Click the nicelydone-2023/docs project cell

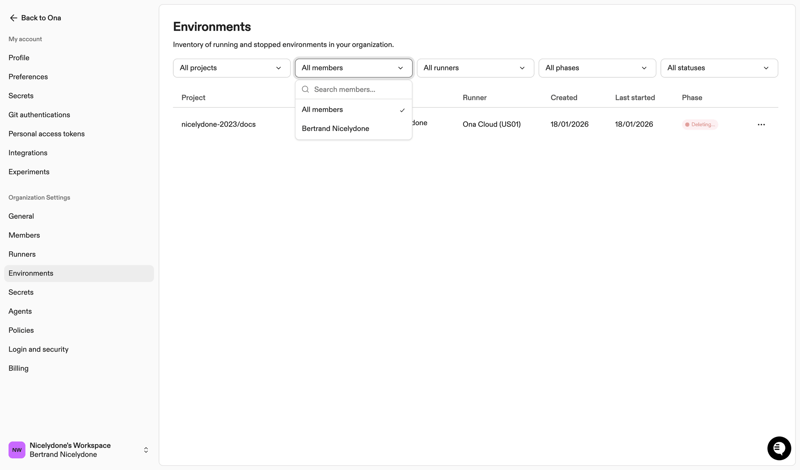[218, 125]
